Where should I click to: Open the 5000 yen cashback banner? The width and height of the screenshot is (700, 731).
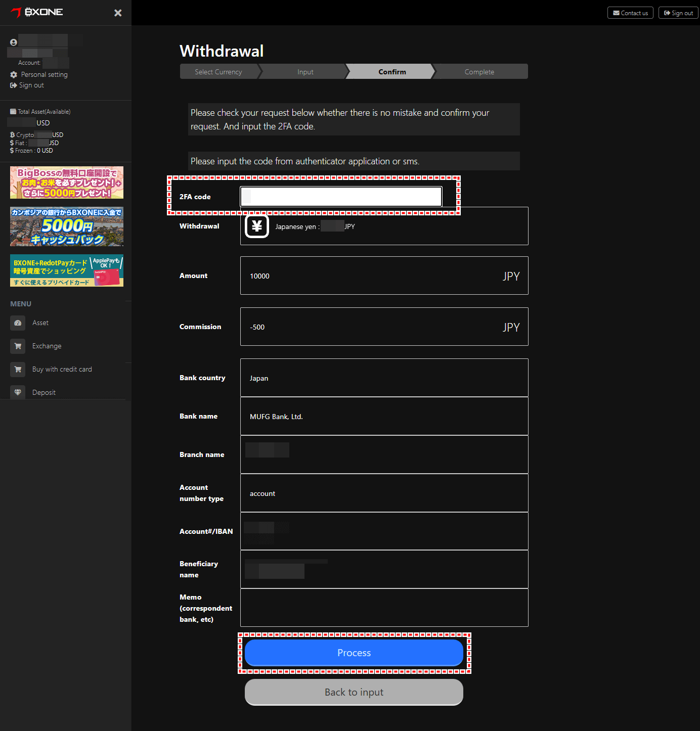click(x=67, y=226)
